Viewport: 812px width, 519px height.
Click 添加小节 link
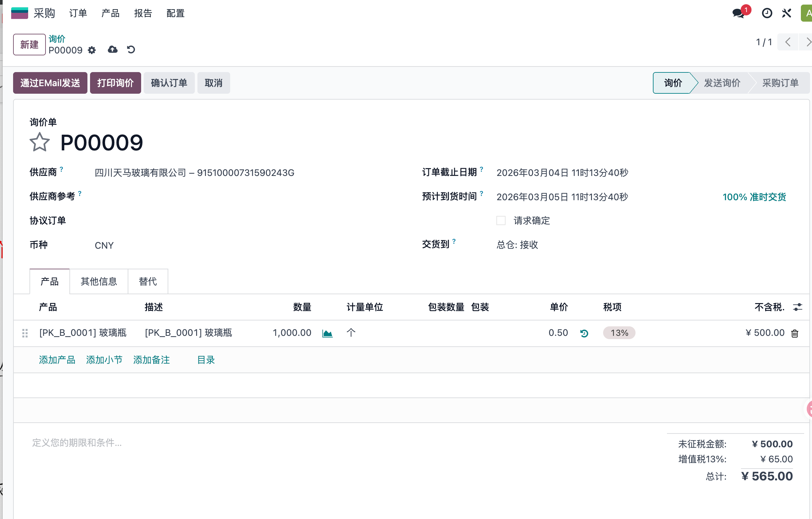click(104, 360)
